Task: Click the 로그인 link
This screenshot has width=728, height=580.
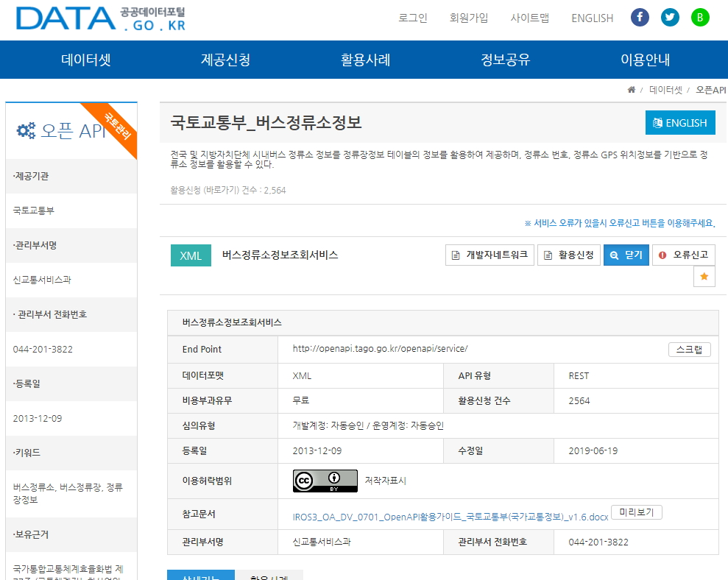Action: point(413,18)
